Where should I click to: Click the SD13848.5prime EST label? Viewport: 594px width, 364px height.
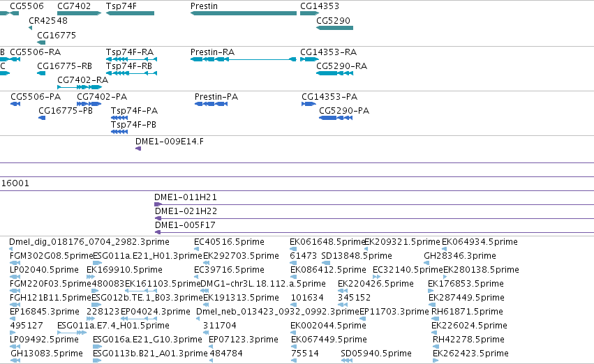tap(357, 256)
